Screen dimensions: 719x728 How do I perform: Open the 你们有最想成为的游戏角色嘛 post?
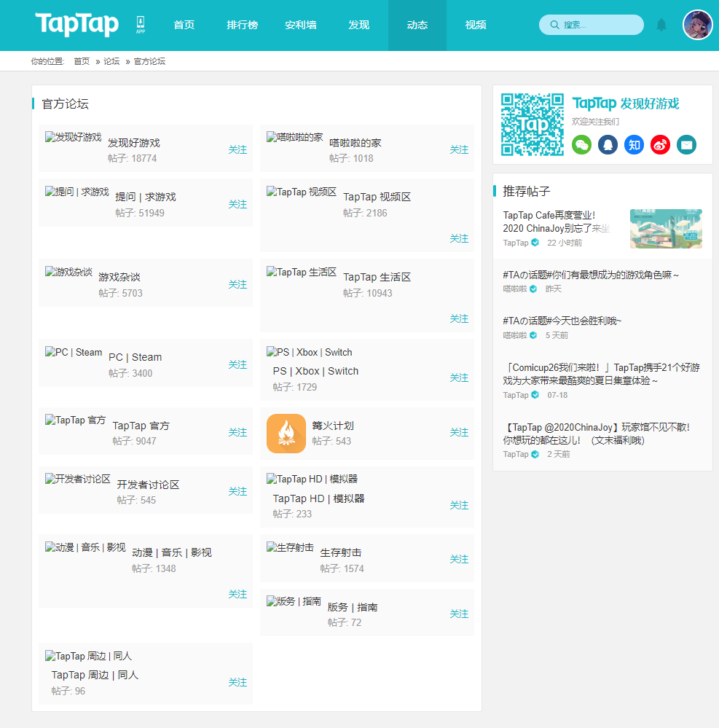pyautogui.click(x=590, y=275)
